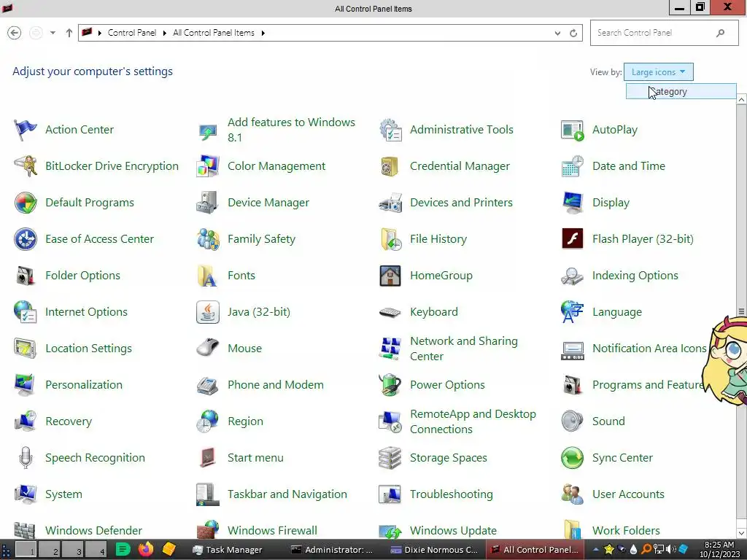Image resolution: width=747 pixels, height=560 pixels.
Task: Open the Network and Sharing Center link
Action: [463, 349]
